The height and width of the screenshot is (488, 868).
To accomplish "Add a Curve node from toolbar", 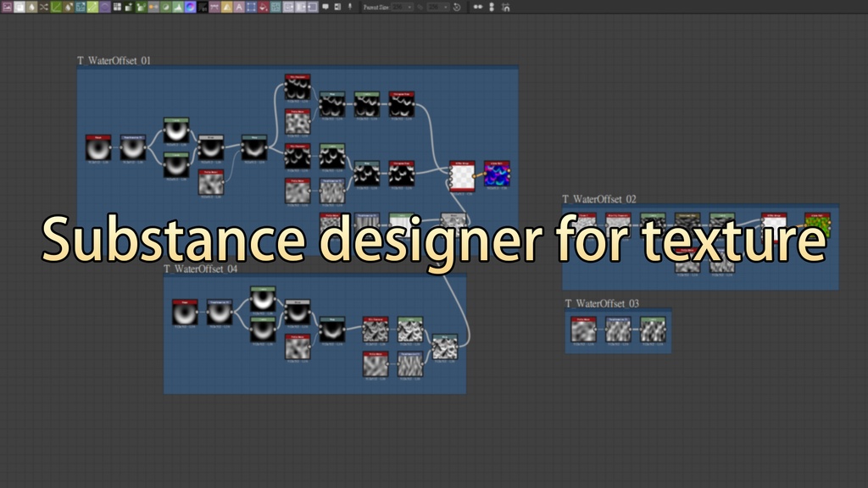I will point(56,7).
